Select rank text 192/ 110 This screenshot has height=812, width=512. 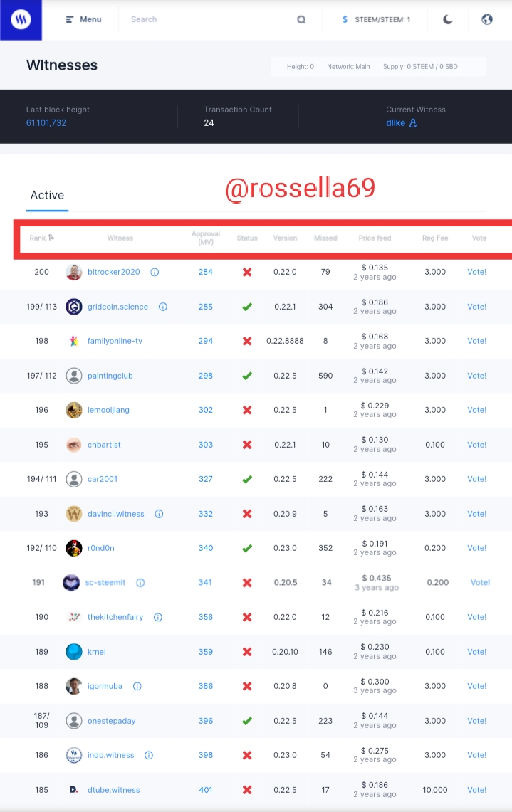(x=41, y=548)
